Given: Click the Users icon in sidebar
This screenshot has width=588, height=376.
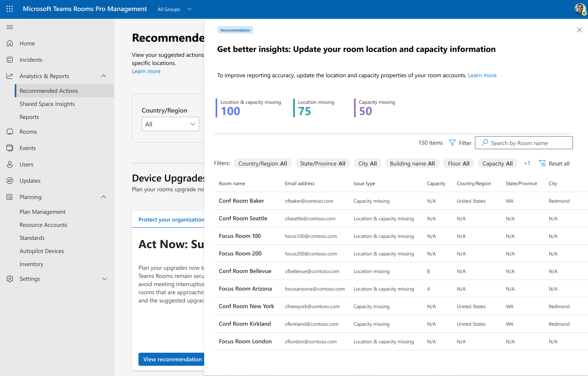Looking at the screenshot, I should click(x=10, y=164).
